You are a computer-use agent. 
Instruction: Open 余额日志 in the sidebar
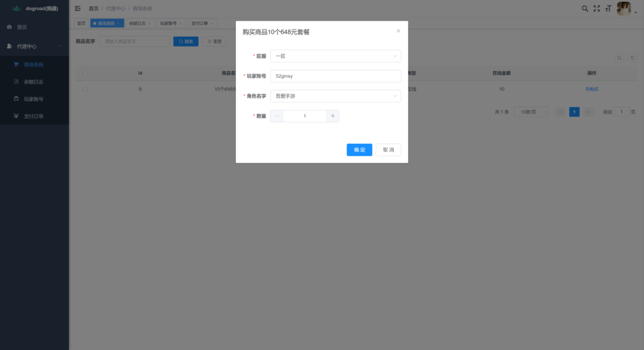pos(35,82)
